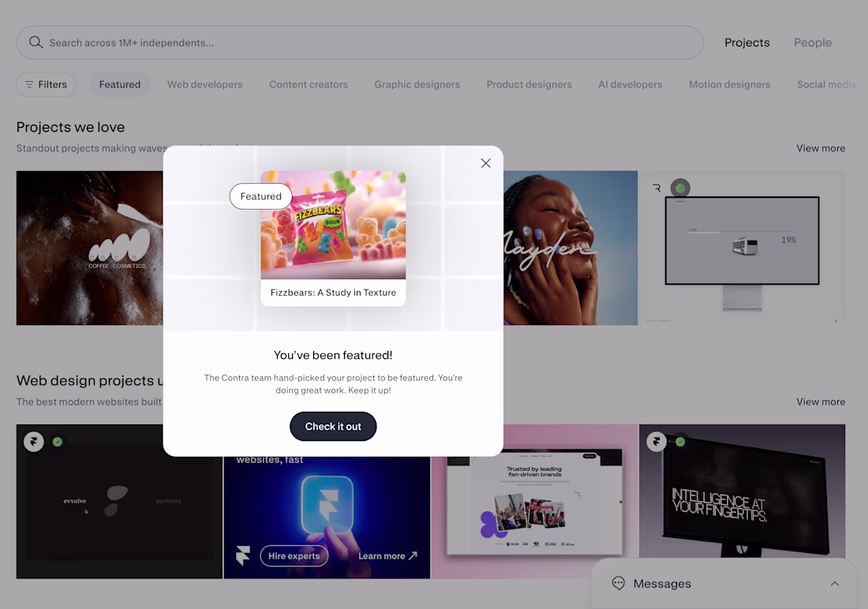Select the Featured category chip
The height and width of the screenshot is (609, 868).
tap(120, 84)
